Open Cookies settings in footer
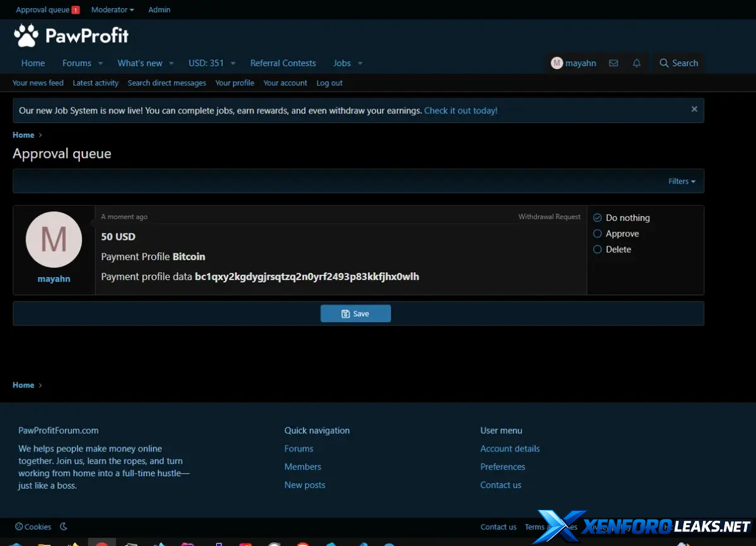The width and height of the screenshot is (756, 546). pos(33,526)
